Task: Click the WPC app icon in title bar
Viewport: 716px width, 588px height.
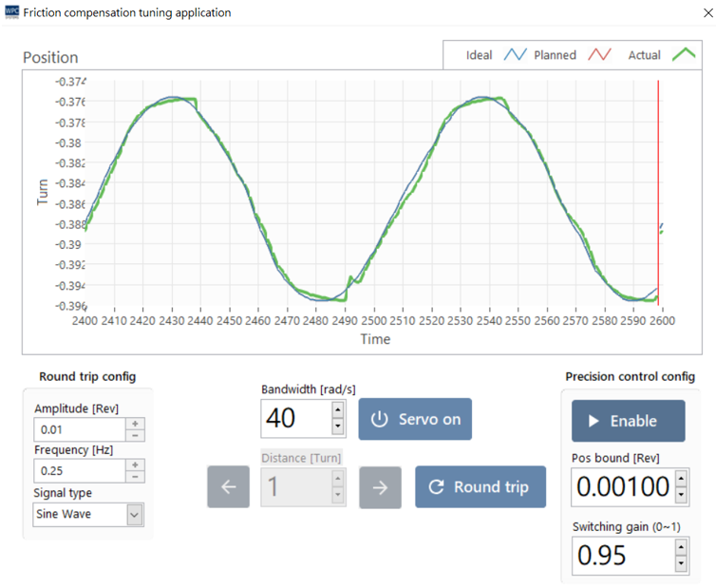Action: pos(11,12)
